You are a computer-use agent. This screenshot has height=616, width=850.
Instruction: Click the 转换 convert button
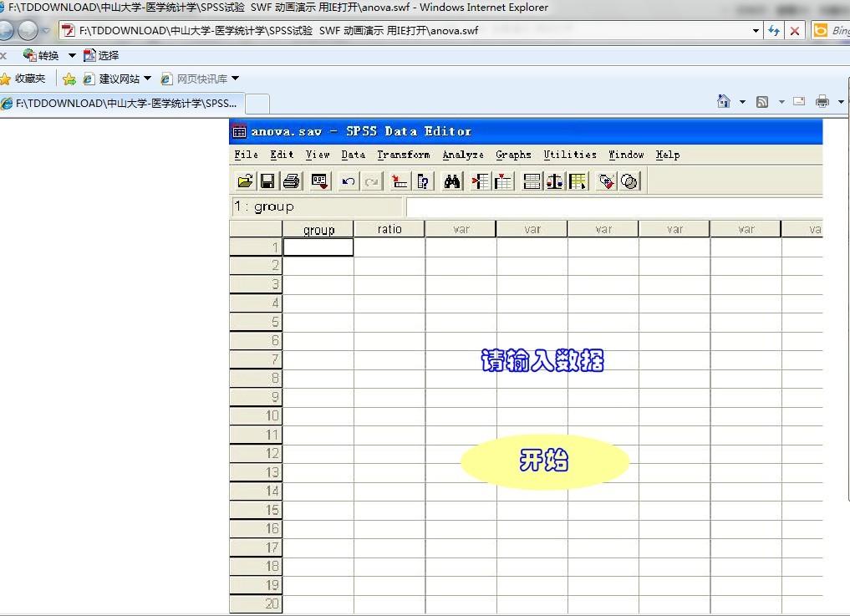coord(41,55)
